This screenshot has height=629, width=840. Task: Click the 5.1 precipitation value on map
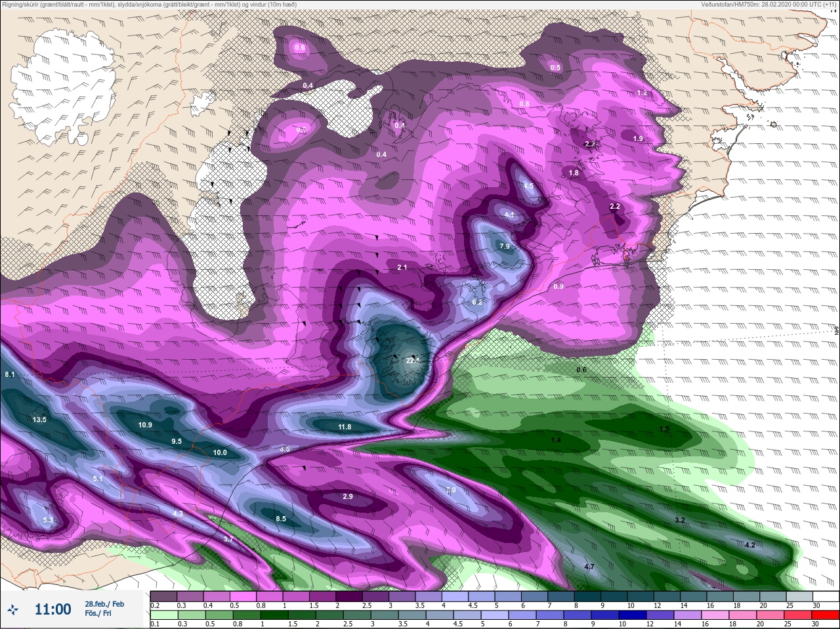point(98,479)
